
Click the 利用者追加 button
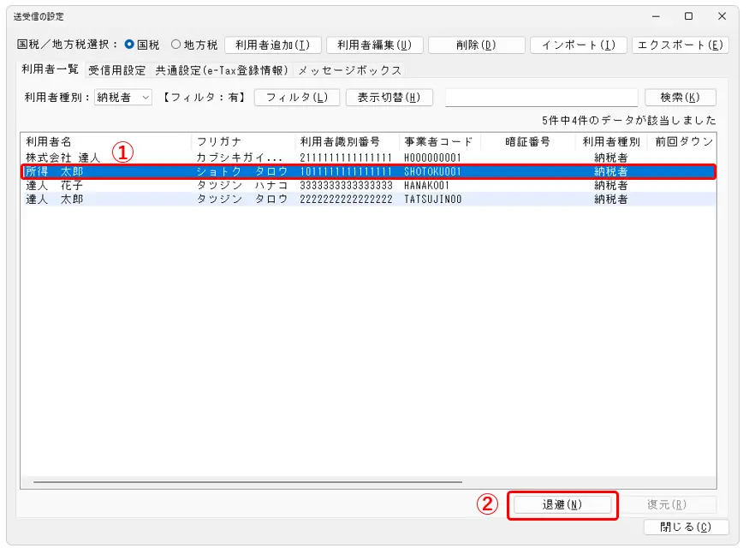272,45
